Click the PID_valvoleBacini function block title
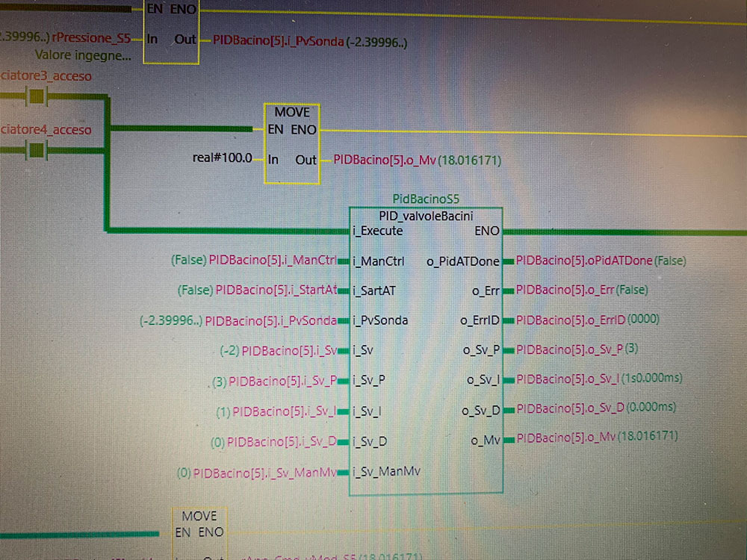The image size is (747, 560). 426,216
